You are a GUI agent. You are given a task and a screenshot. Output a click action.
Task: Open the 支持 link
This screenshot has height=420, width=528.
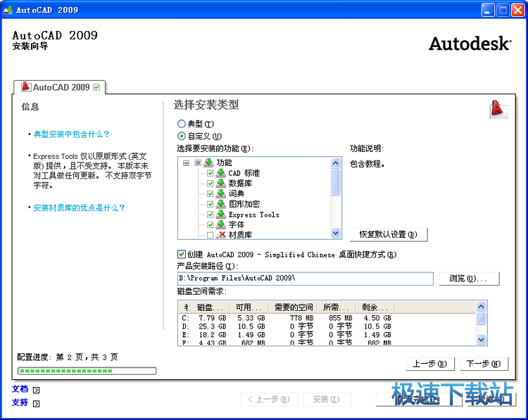pos(20,402)
